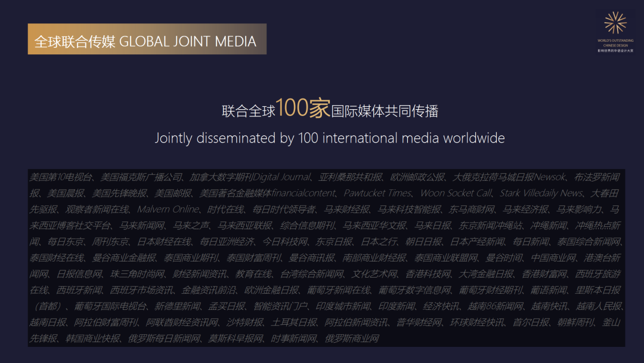
Task: Select the "financialcontent" text
Action: click(x=304, y=193)
